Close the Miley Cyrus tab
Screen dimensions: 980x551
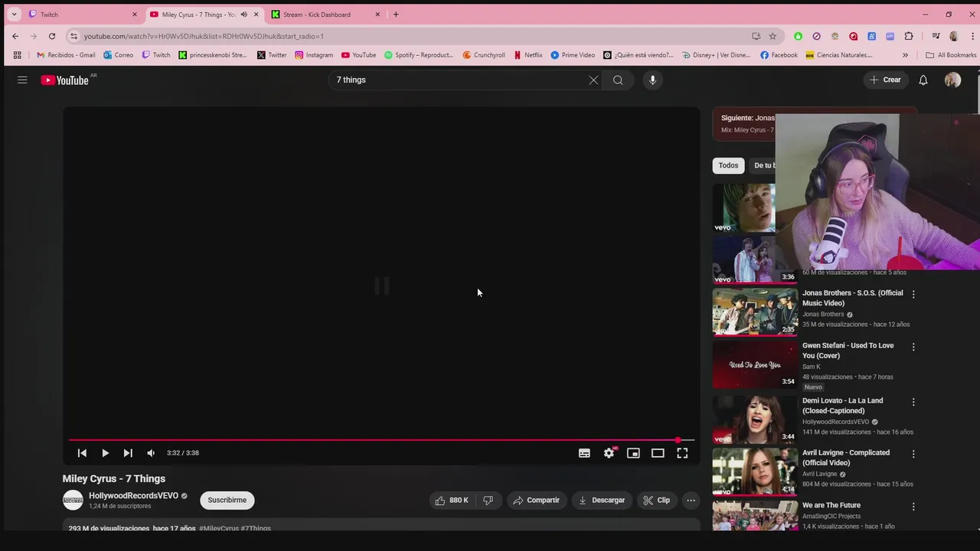click(256, 15)
